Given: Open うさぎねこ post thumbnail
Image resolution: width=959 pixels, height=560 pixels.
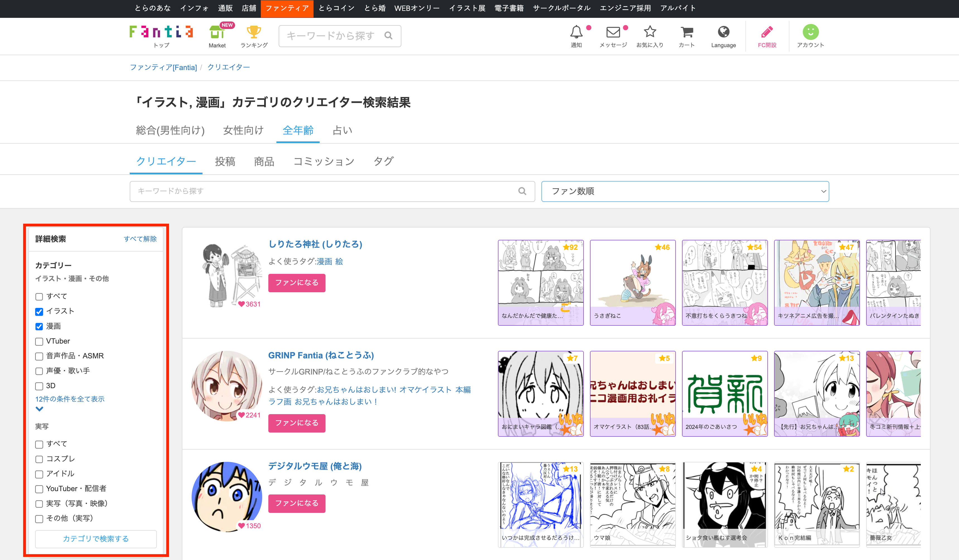Looking at the screenshot, I should point(632,283).
